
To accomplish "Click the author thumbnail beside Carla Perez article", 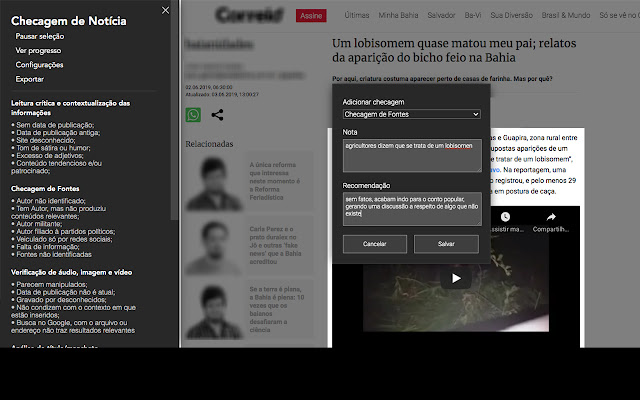I will (214, 246).
